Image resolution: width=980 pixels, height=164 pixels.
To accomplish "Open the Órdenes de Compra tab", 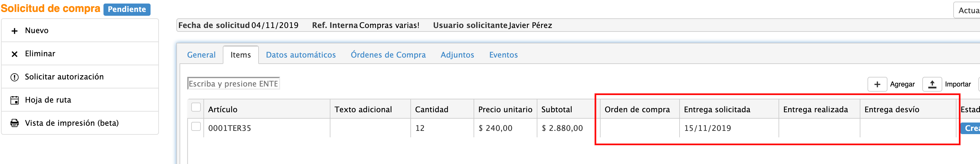I will 388,55.
